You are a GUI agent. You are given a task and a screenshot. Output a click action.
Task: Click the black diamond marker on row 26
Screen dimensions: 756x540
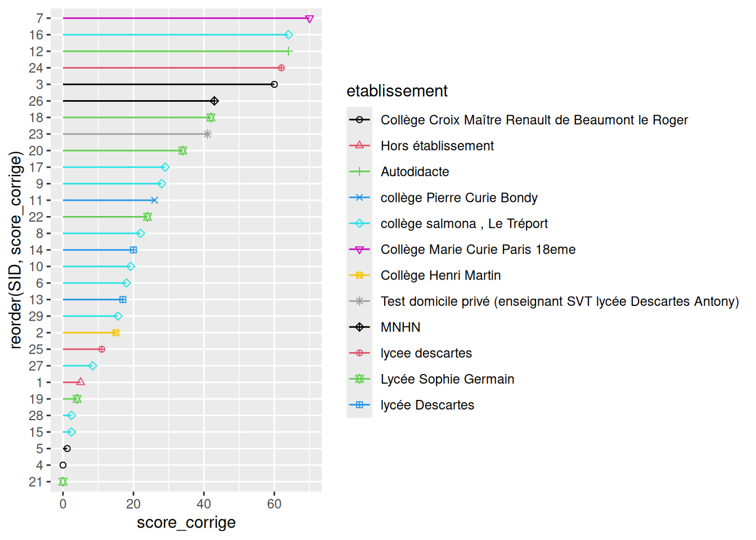[x=214, y=101]
